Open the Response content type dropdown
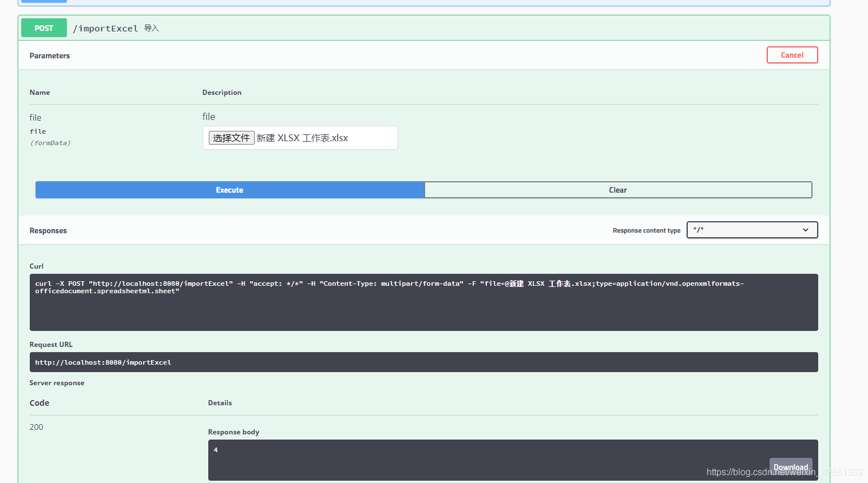The height and width of the screenshot is (483, 868). click(x=751, y=230)
